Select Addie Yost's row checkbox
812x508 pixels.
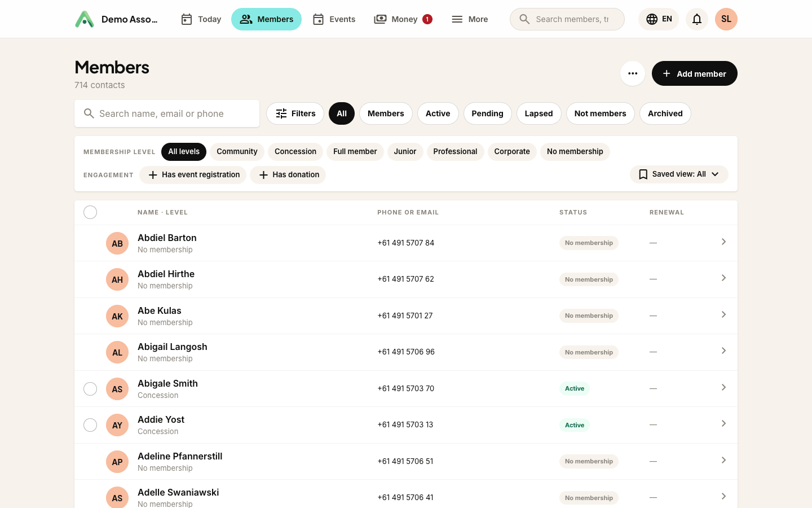[90, 425]
